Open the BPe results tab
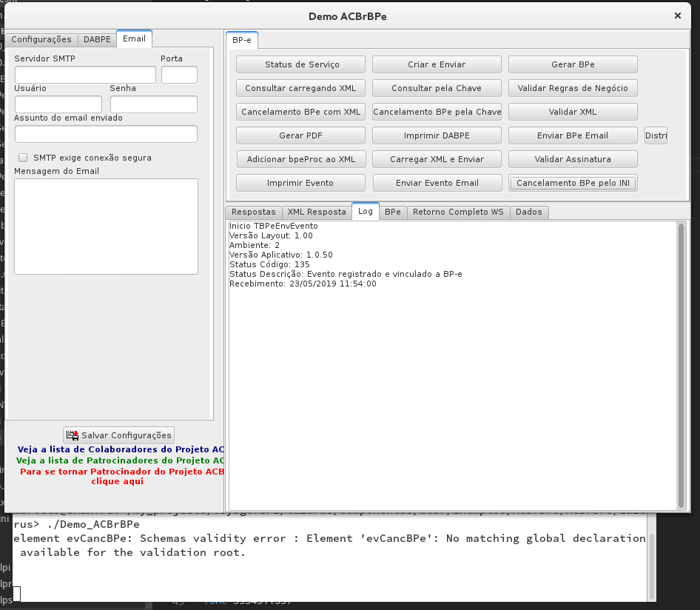The width and height of the screenshot is (700, 610). click(393, 212)
